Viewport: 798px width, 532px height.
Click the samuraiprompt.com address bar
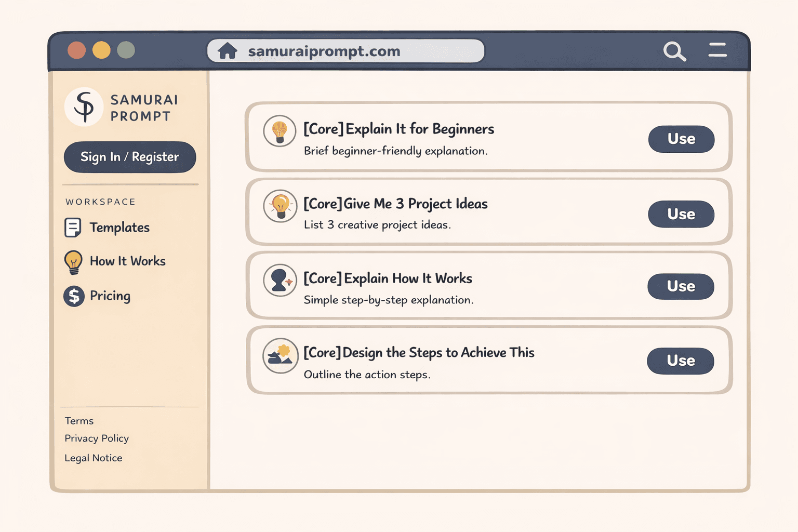click(x=345, y=51)
